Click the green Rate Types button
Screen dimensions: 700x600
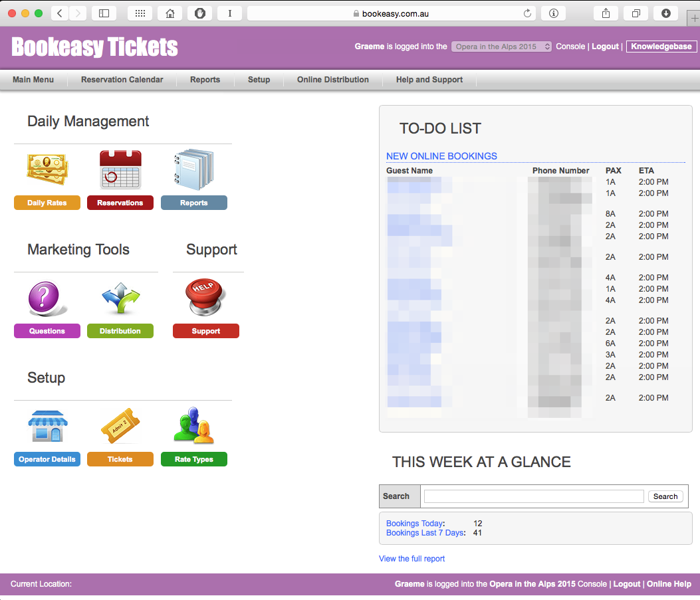click(193, 459)
